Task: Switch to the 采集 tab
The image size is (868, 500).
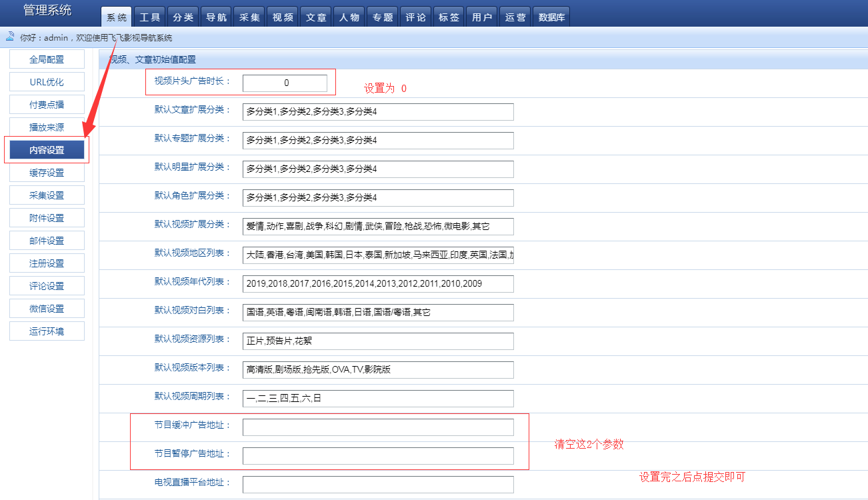Action: tap(250, 17)
